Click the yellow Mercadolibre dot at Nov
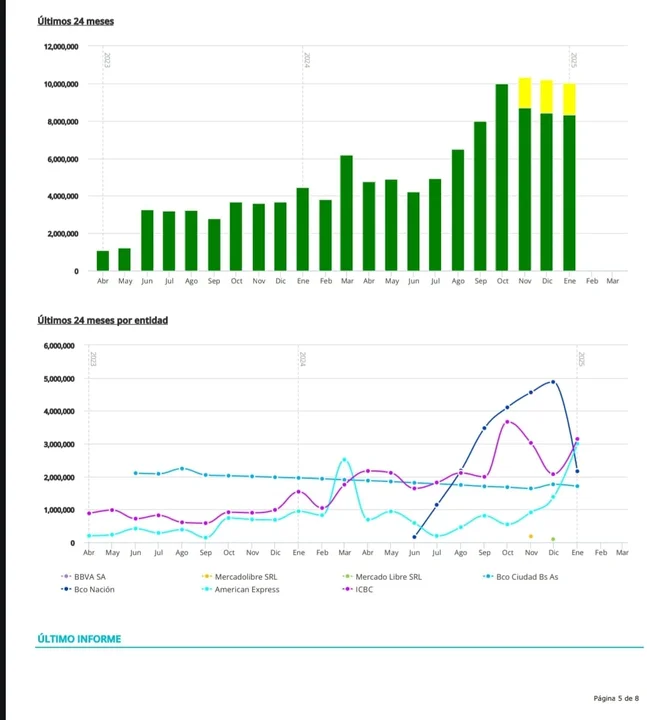The image size is (647, 720). pos(531,536)
